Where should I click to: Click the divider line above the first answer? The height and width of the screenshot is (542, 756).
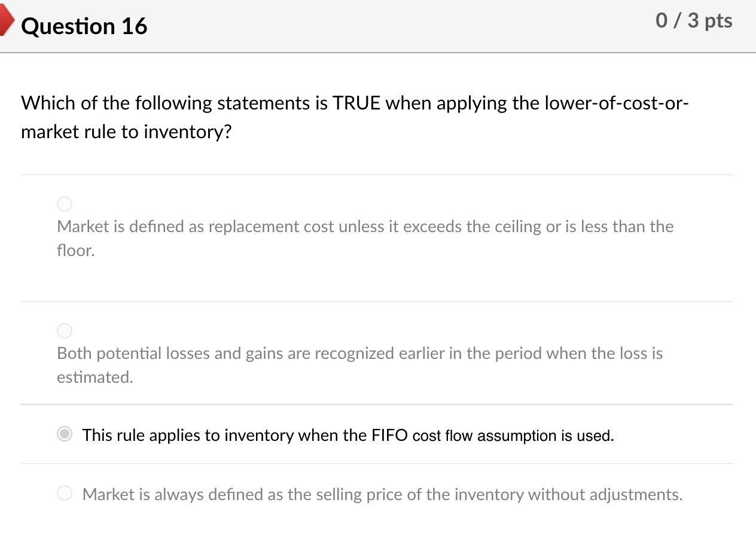point(377,174)
